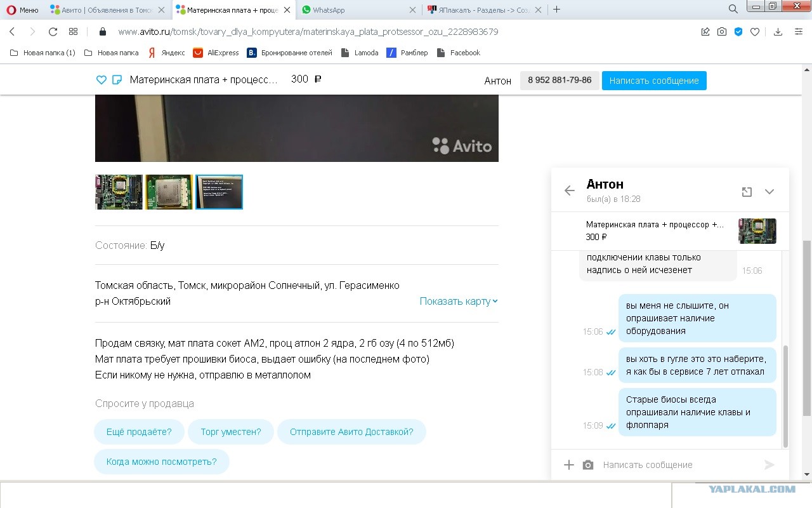
Task: Attach a file with plus icon
Action: tap(569, 465)
